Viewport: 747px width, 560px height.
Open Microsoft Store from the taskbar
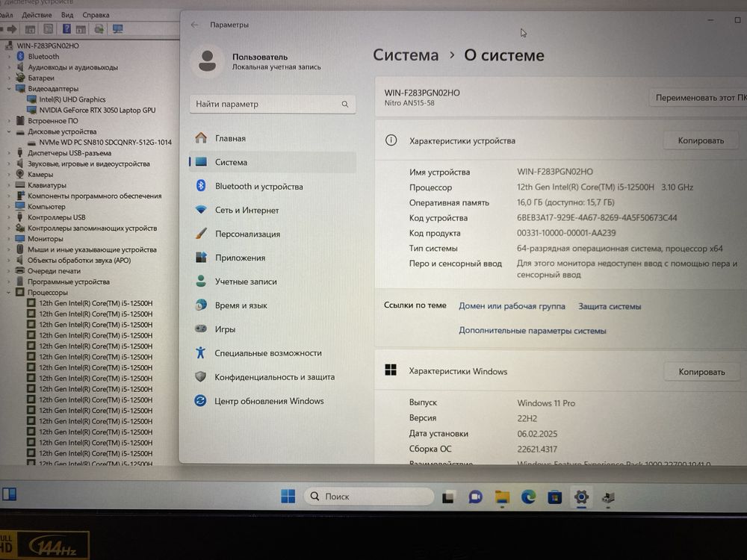click(x=554, y=497)
